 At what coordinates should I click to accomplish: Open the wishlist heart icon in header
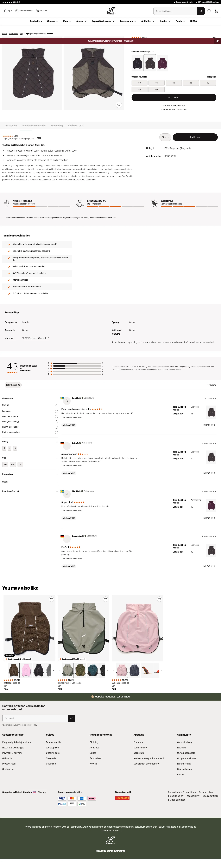pos(209,11)
